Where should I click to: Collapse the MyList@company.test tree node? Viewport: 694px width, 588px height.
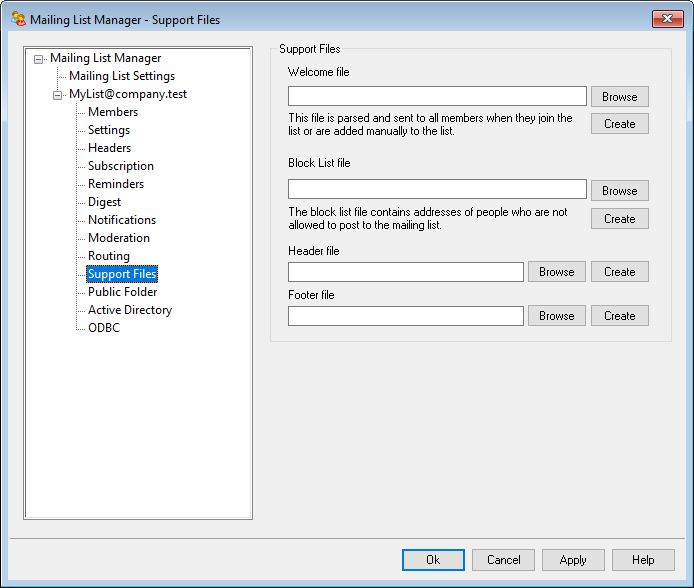58,95
